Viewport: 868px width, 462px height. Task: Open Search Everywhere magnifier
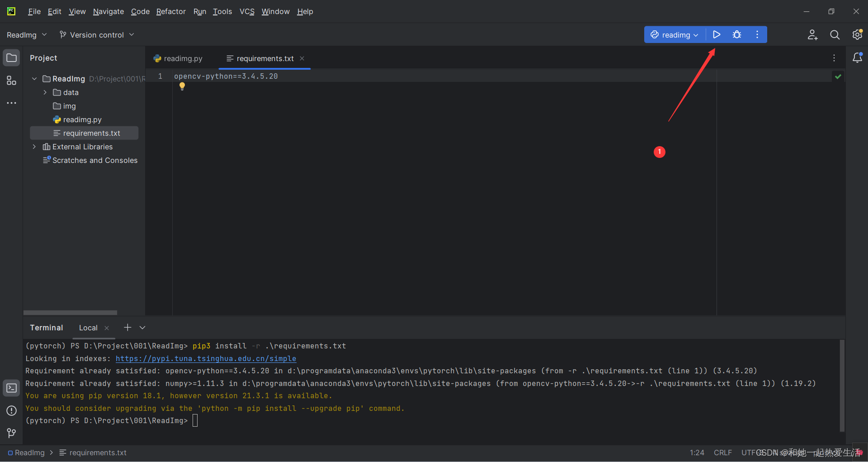point(835,35)
